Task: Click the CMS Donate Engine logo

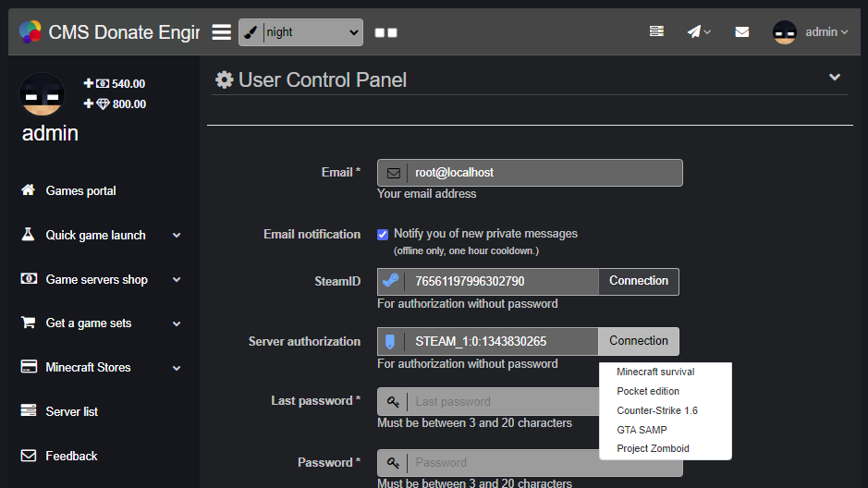Action: click(x=31, y=32)
